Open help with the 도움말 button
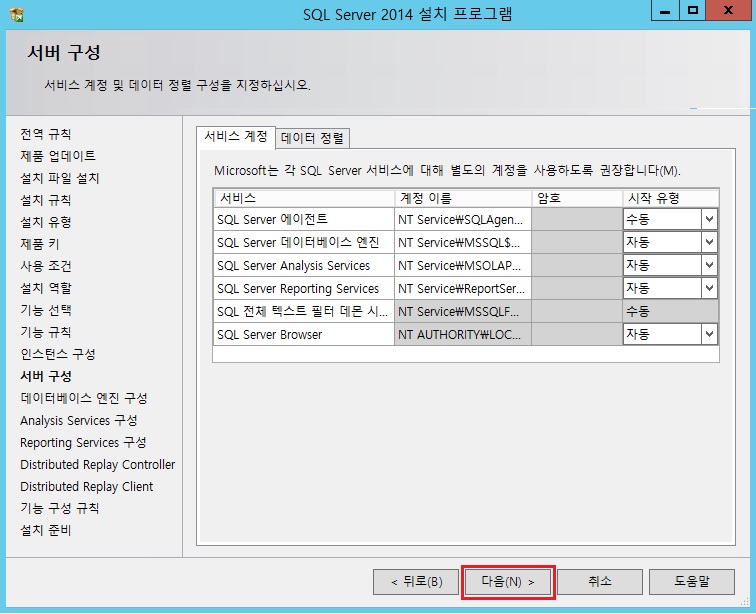This screenshot has height=614, width=756. [692, 582]
